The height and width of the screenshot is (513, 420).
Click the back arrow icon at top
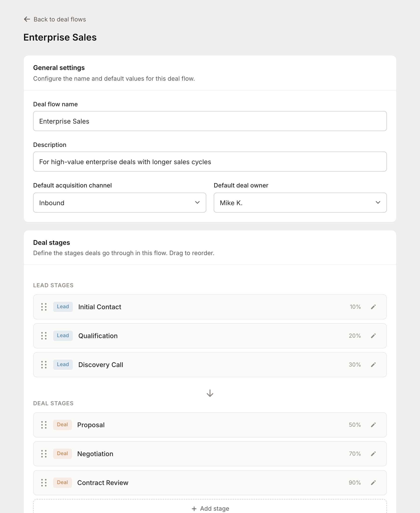pyautogui.click(x=27, y=19)
